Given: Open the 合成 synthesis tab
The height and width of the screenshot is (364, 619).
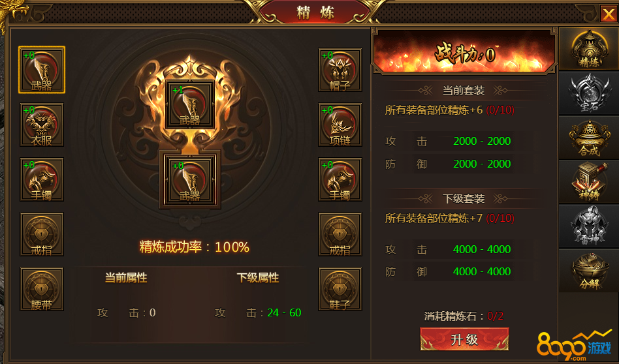Looking at the screenshot, I should click(x=588, y=138).
